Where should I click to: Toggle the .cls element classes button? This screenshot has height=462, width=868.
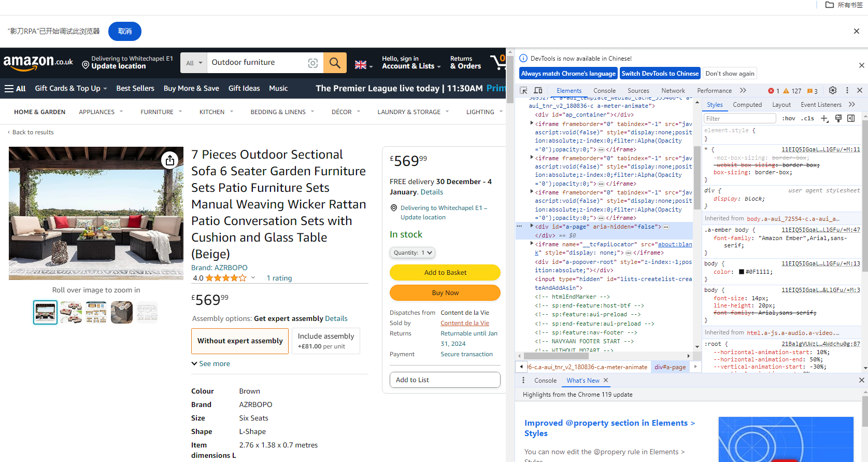coord(807,118)
